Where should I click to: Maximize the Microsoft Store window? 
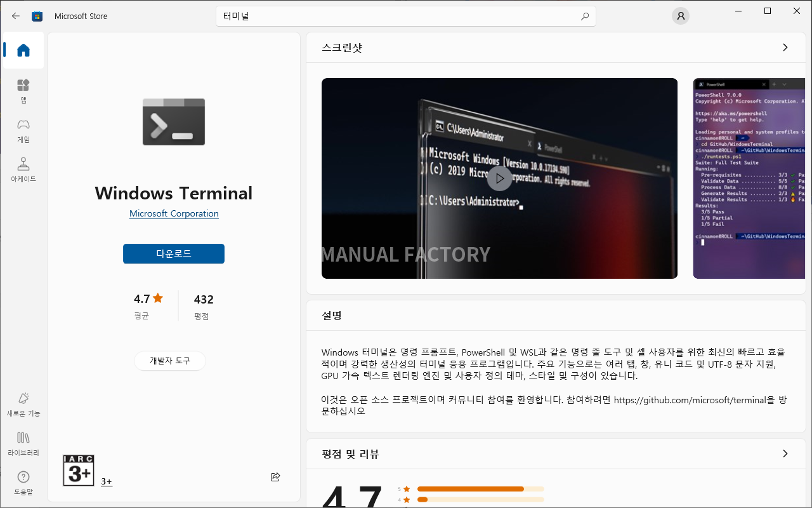768,11
